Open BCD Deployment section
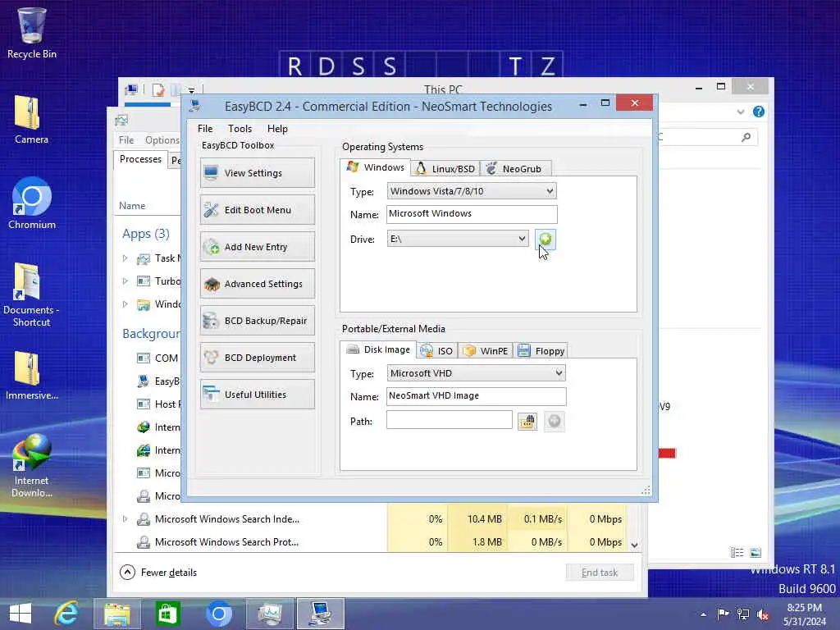The width and height of the screenshot is (840, 630). [257, 358]
